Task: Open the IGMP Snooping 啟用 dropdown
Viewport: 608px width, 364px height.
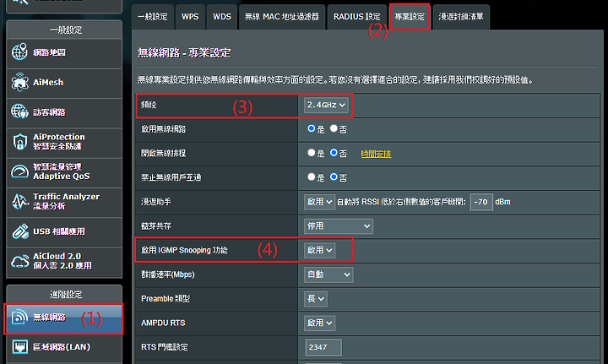Action: (x=319, y=251)
